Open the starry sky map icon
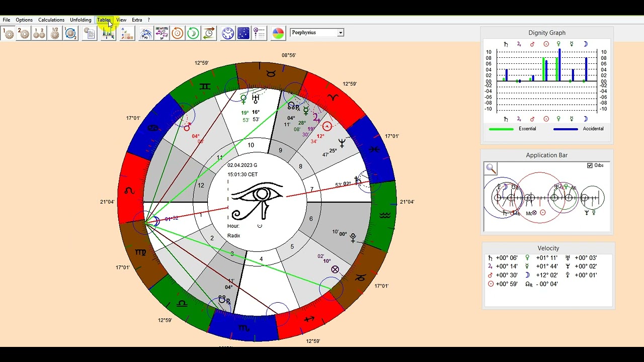 click(244, 34)
